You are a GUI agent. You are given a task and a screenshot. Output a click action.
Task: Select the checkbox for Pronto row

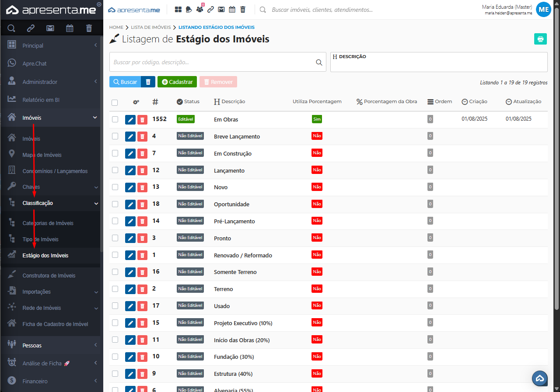[x=115, y=238]
